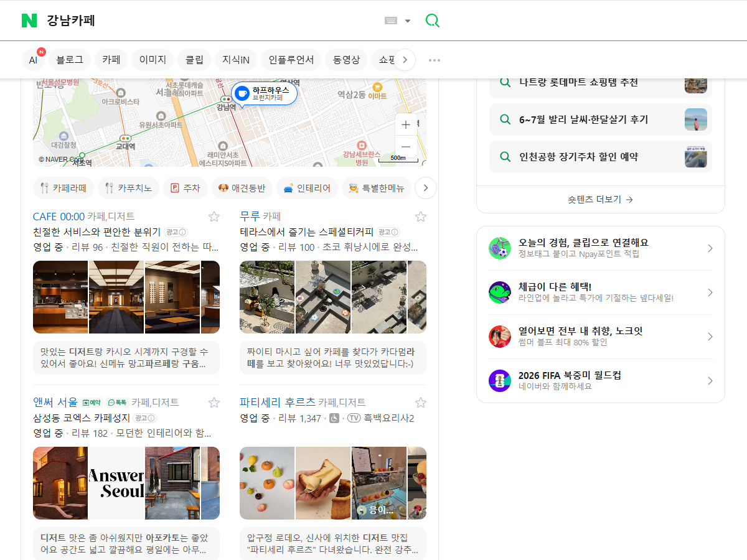Select the 카푸치노 filter chip
The height and width of the screenshot is (560, 747).
[x=129, y=188]
